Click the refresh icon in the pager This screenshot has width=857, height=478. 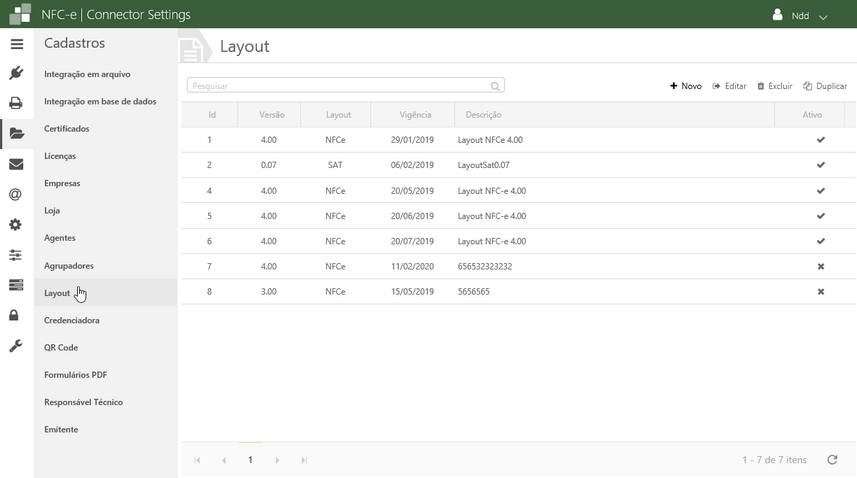click(x=832, y=460)
